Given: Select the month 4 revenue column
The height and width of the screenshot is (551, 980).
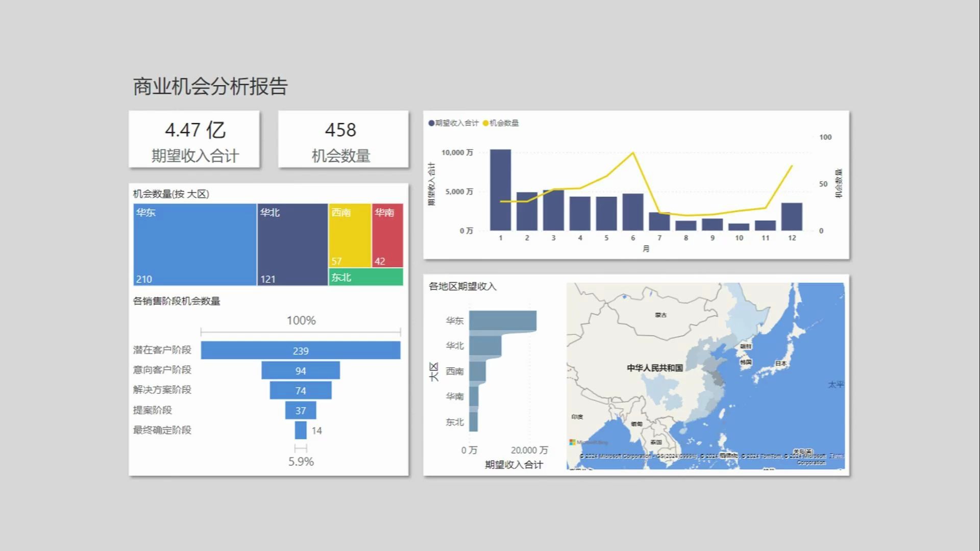Looking at the screenshot, I should [580, 214].
